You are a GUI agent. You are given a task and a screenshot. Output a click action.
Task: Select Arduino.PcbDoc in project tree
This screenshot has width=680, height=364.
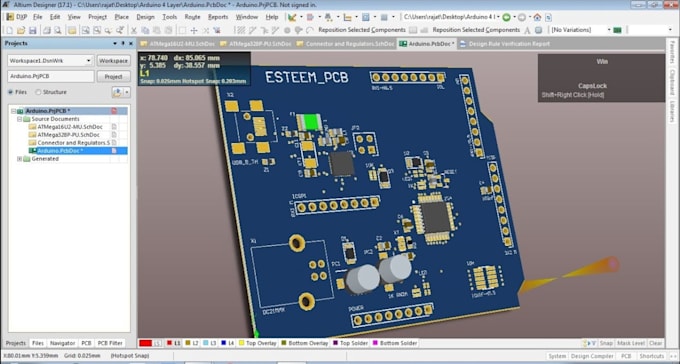[60, 151]
